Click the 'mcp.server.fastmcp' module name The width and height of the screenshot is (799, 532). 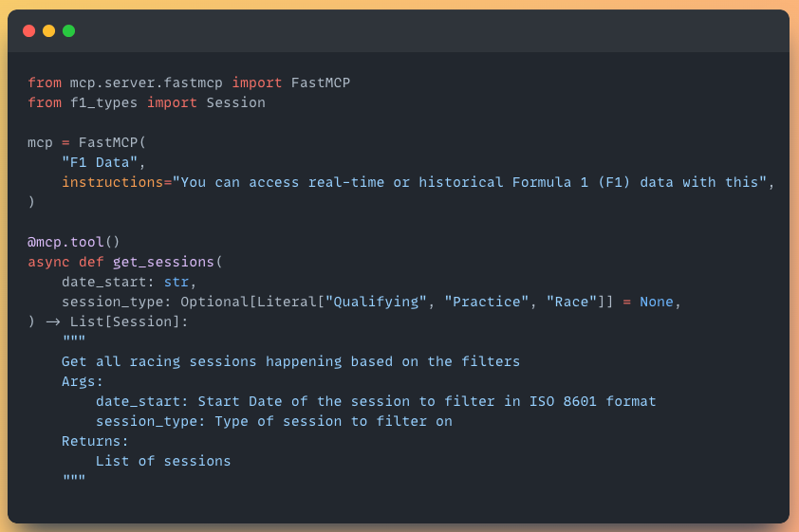[146, 83]
